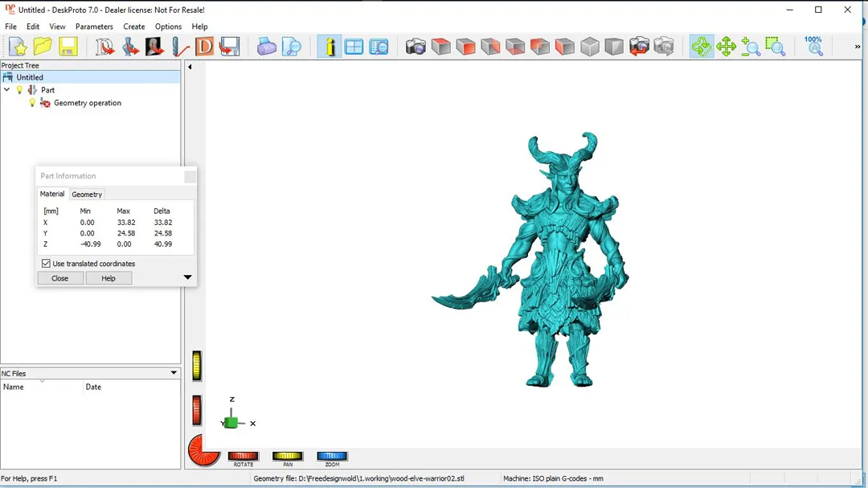The width and height of the screenshot is (868, 488).
Task: Collapse the side panel with left arrow
Action: [x=190, y=67]
